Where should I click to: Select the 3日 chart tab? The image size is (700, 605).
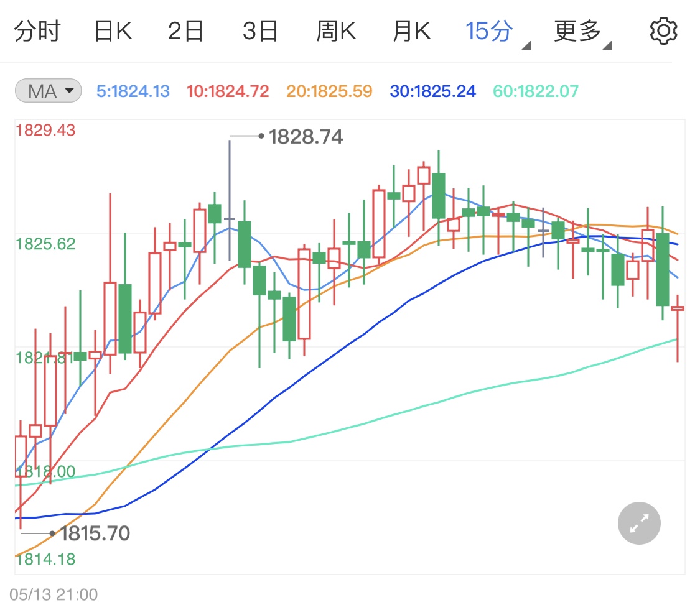point(261,31)
